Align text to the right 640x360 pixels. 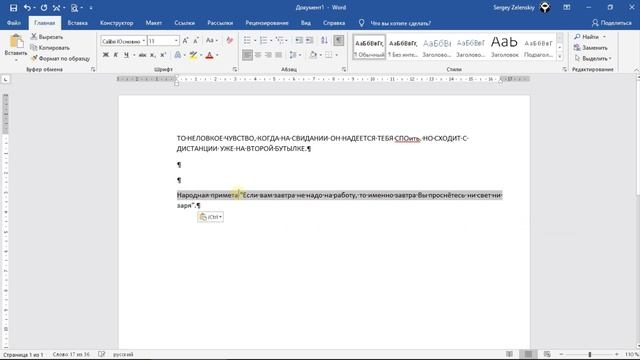tap(268, 55)
